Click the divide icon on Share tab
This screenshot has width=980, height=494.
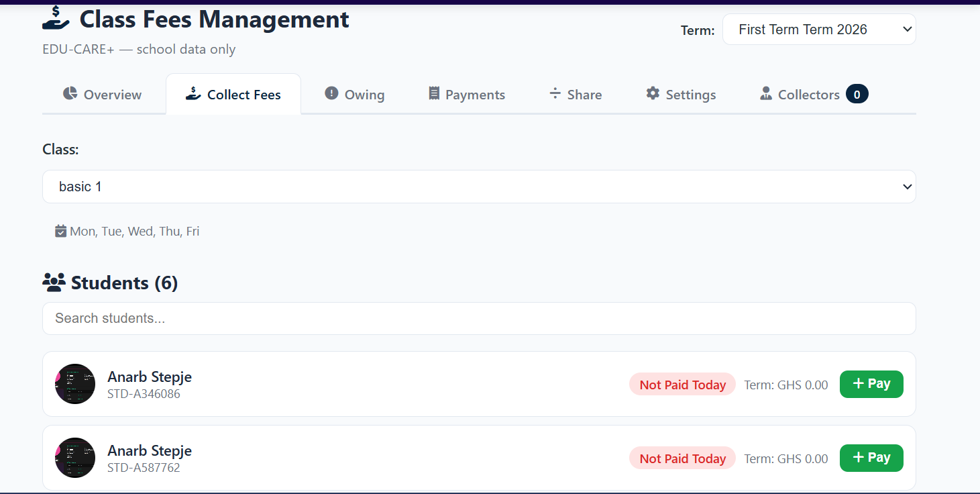point(555,94)
